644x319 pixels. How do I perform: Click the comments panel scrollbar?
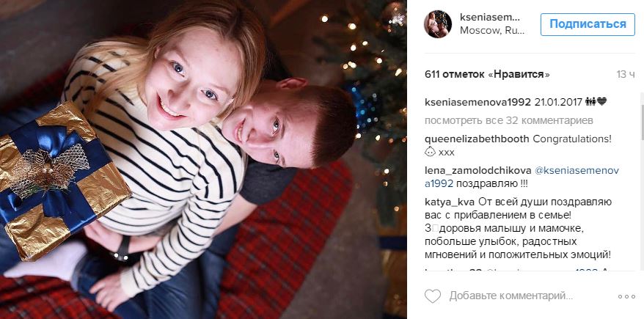click(642, 124)
